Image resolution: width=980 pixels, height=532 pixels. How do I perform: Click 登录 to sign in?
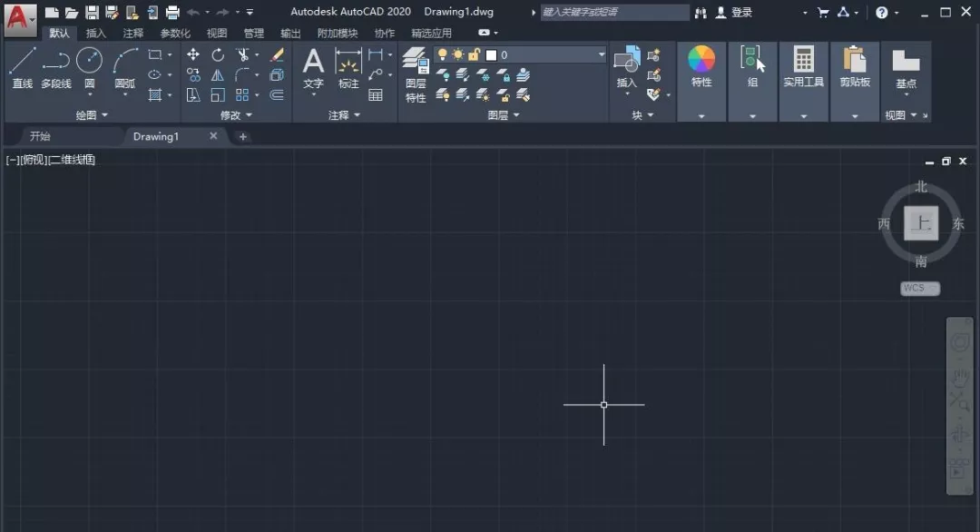coord(742,13)
